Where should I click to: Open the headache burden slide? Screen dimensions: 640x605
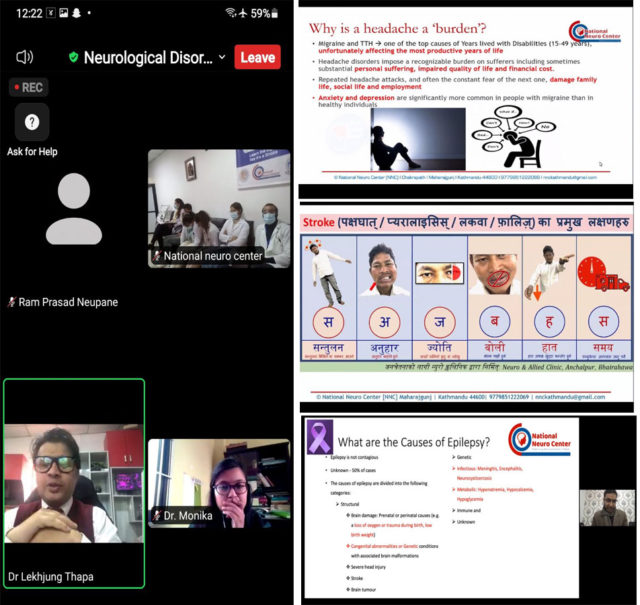pos(467,98)
